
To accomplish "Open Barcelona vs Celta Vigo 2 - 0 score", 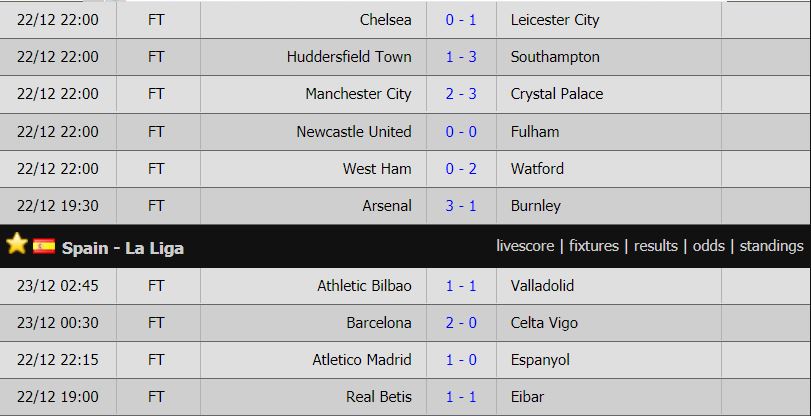I will tap(461, 323).
